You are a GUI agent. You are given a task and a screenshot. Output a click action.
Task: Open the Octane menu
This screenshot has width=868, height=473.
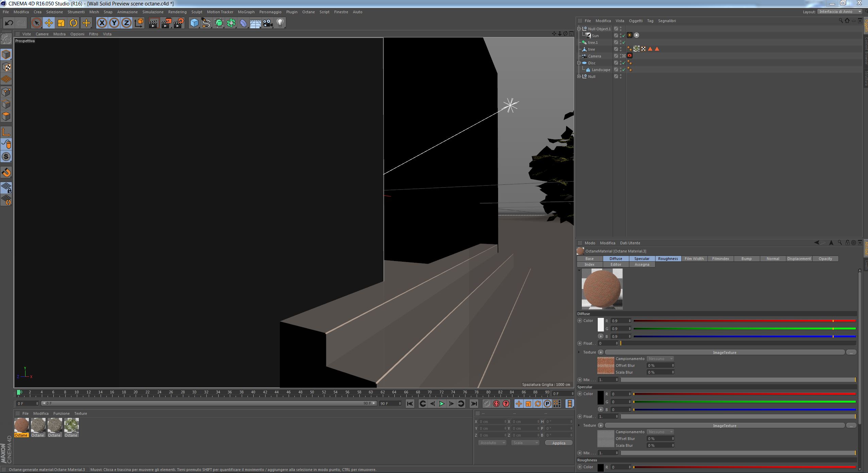[308, 12]
